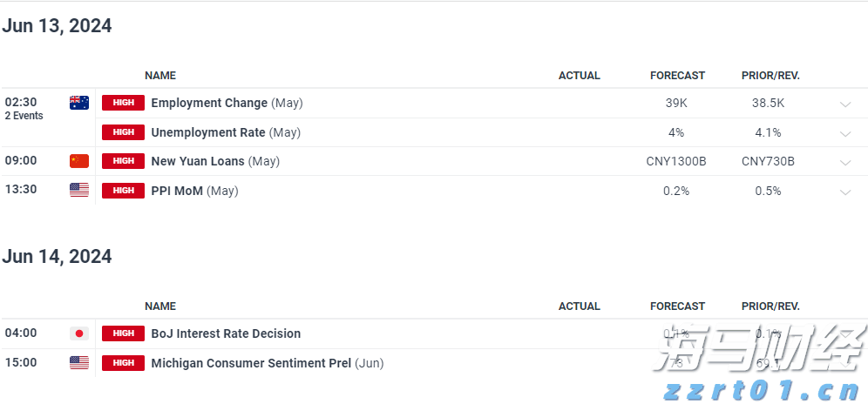
Task: Click the Japan flag icon
Action: [x=79, y=333]
